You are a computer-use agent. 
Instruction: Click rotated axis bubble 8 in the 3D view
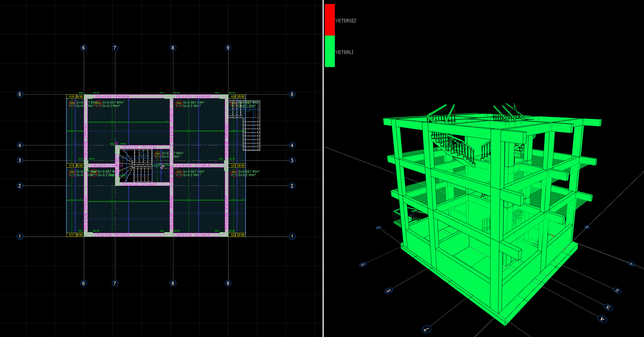coord(388,291)
